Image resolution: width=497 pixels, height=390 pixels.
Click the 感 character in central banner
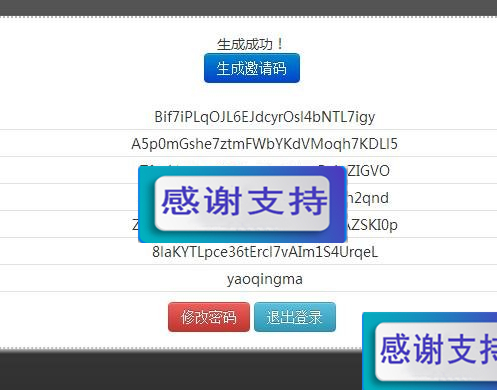(x=180, y=200)
